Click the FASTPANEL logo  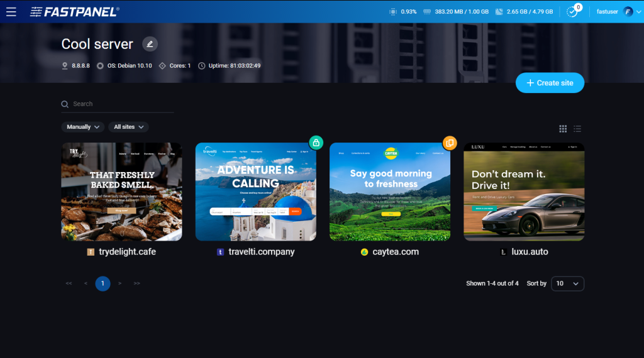pos(74,12)
